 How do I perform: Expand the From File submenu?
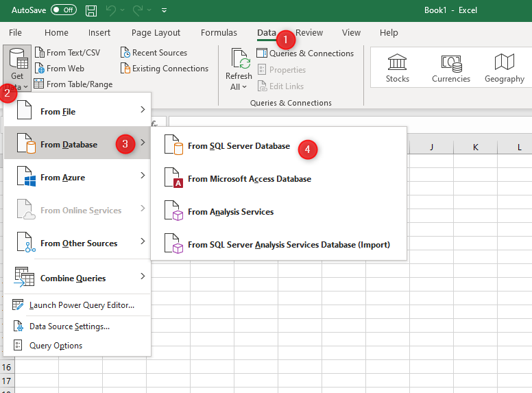[x=77, y=111]
